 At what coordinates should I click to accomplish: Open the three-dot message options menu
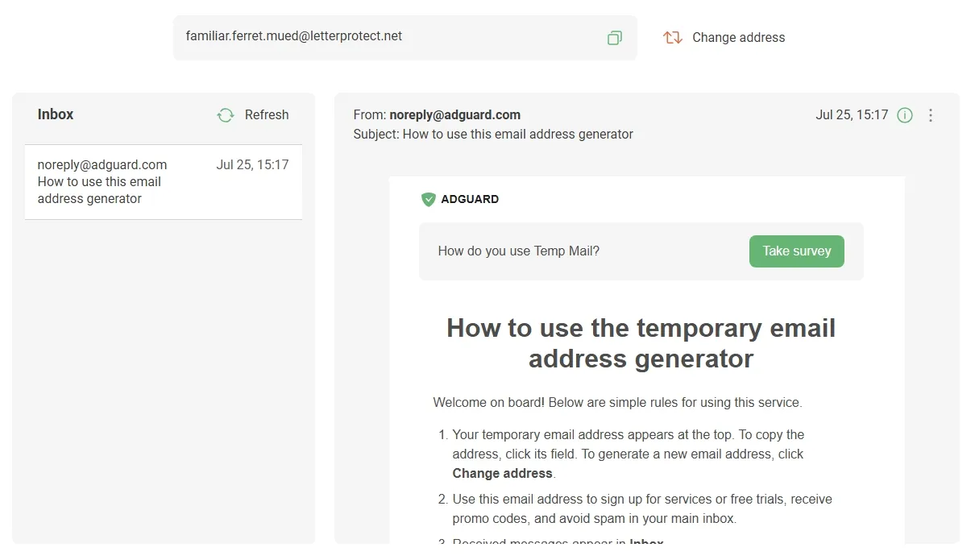click(931, 115)
